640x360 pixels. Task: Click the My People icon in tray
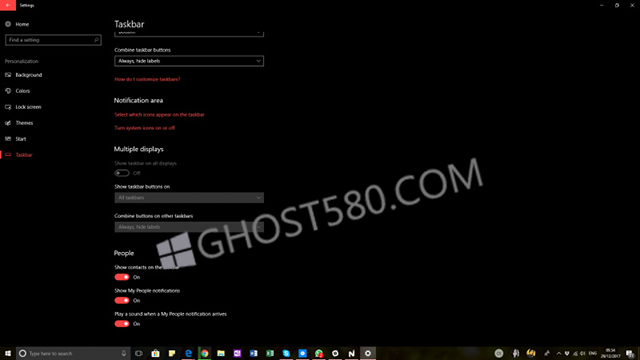(547, 353)
